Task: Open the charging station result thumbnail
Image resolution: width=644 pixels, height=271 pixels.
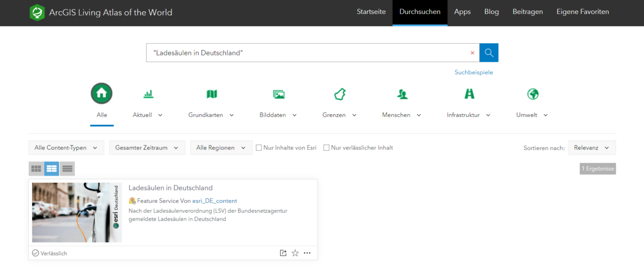Action: 77,212
